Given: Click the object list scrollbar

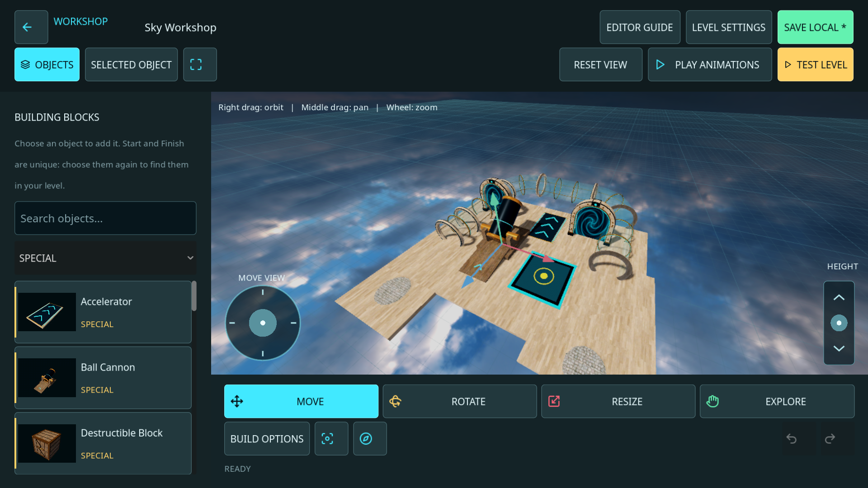Looking at the screenshot, I should pyautogui.click(x=194, y=296).
